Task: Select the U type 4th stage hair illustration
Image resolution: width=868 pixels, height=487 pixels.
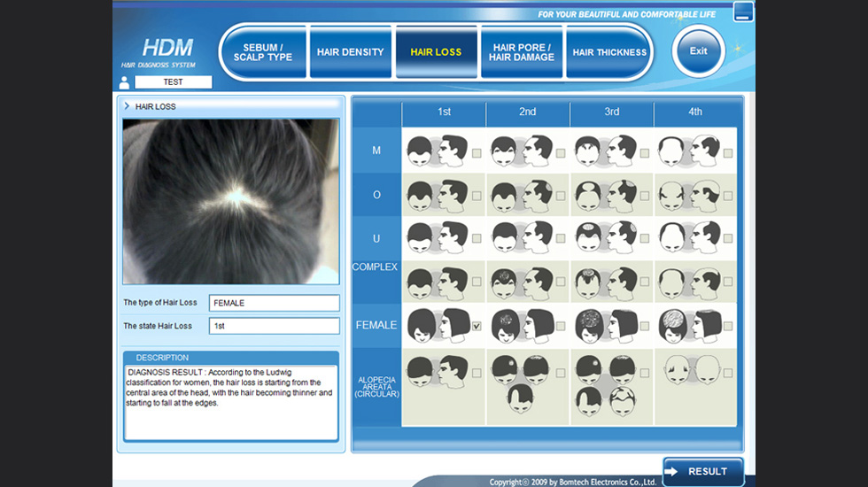Action: pos(688,238)
